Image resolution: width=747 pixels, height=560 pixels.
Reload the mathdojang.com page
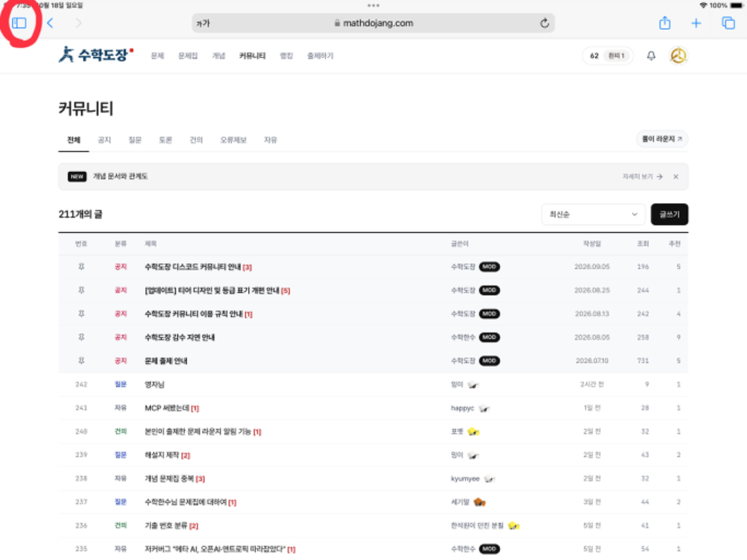click(x=544, y=23)
